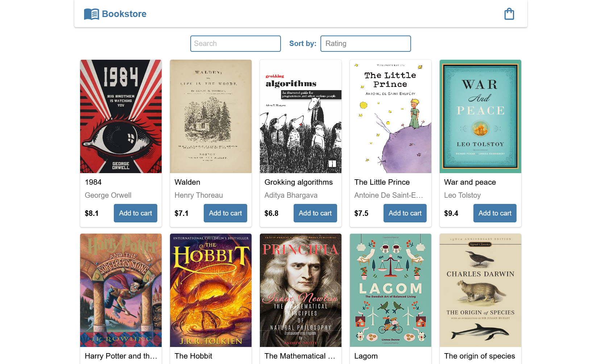Add 1984 to cart
Viewport: 601px width, 364px height.
(136, 213)
